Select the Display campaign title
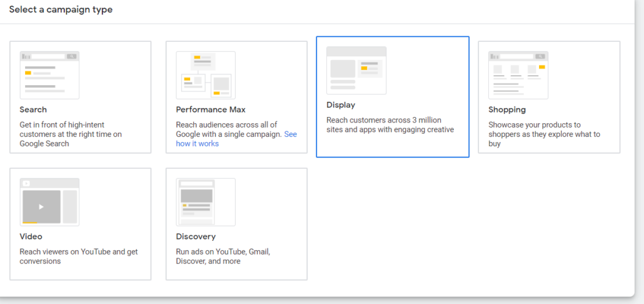This screenshot has height=304, width=644. click(341, 104)
